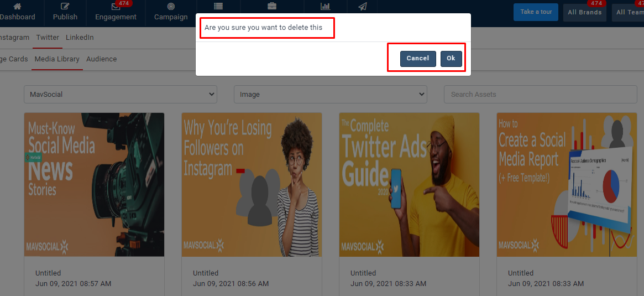Expand the MavSocial account dropdown

pos(121,95)
